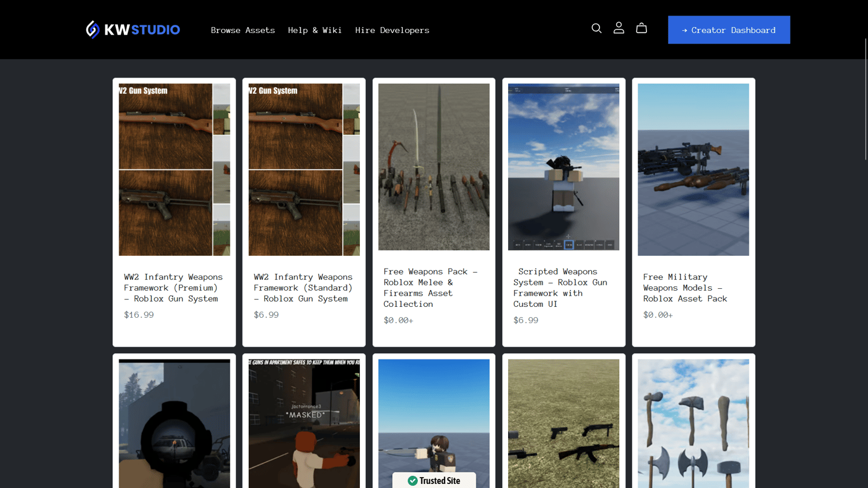Click the Free Weapons Pack $0.00+ price
This screenshot has width=868, height=488.
(398, 320)
